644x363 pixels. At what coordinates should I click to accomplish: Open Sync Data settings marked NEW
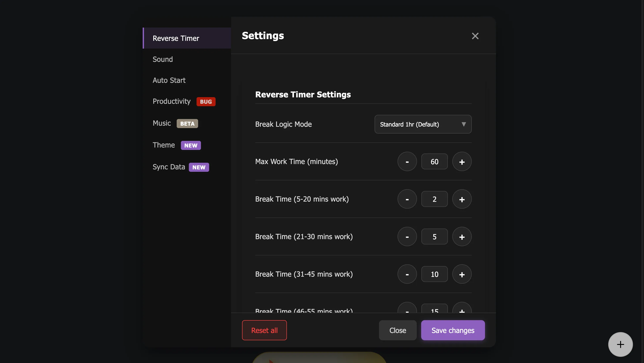(x=169, y=167)
